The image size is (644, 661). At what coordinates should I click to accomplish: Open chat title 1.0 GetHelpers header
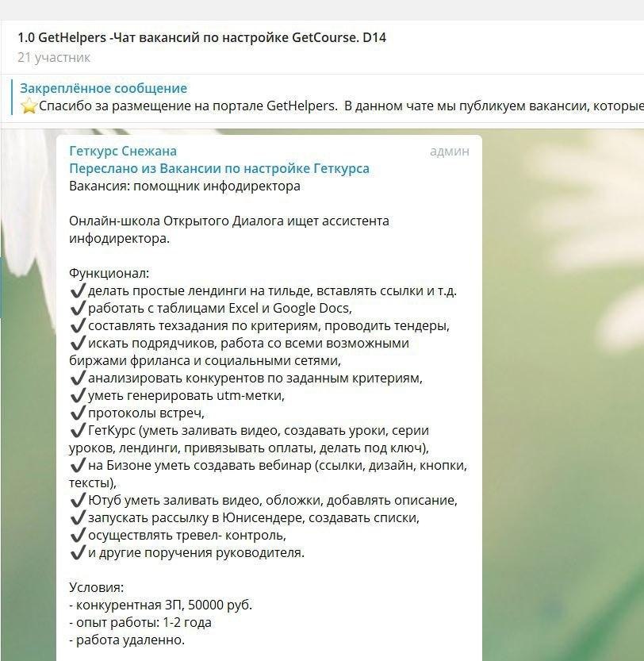[202, 37]
